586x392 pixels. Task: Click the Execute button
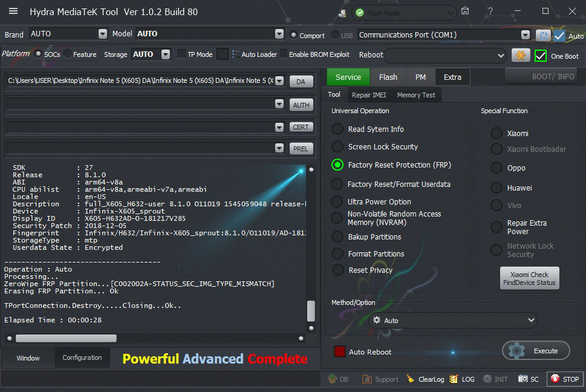(x=536, y=351)
